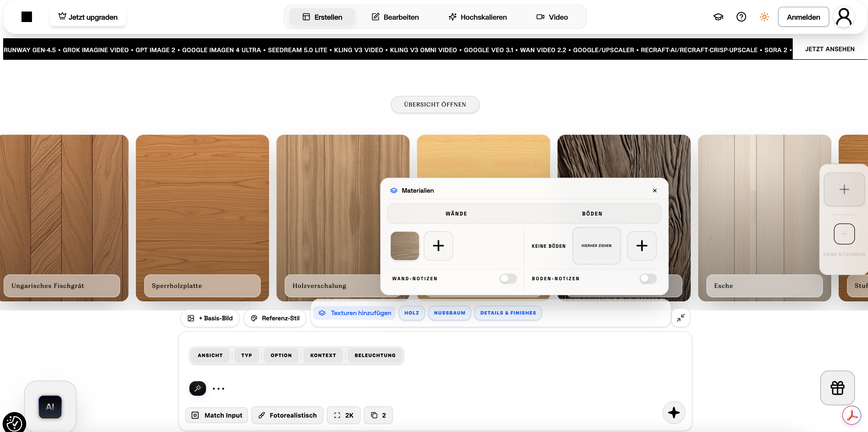
Task: Open the Option dropdown
Action: click(x=281, y=355)
